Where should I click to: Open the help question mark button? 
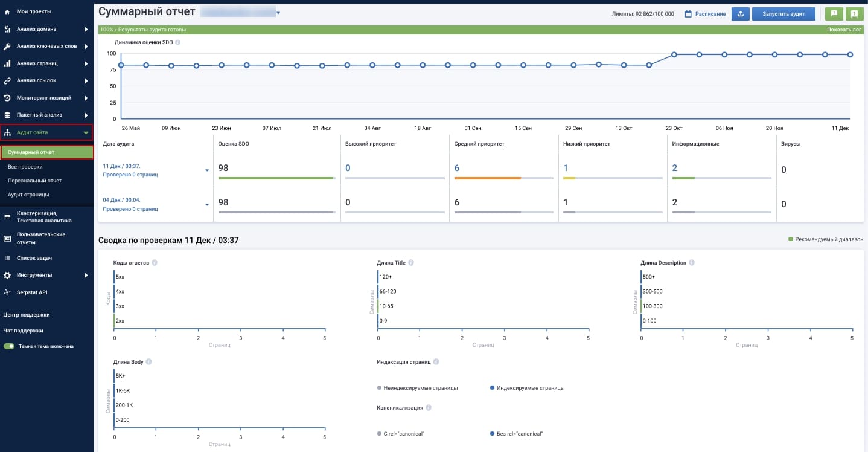855,14
